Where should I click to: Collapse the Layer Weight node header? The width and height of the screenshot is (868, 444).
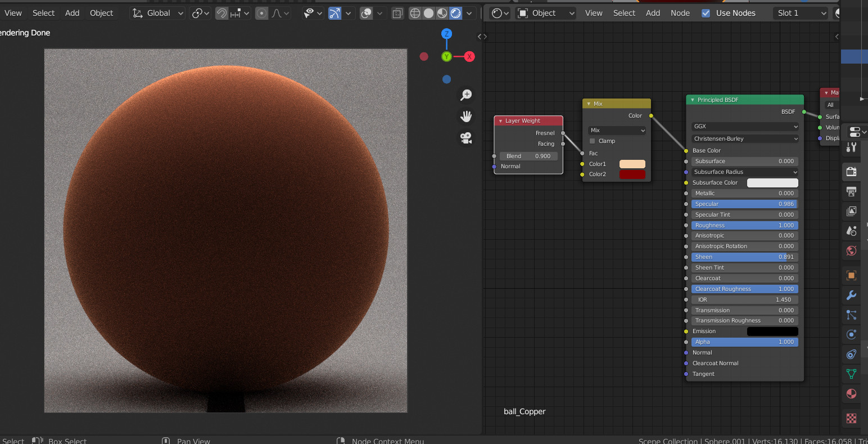[x=500, y=121]
